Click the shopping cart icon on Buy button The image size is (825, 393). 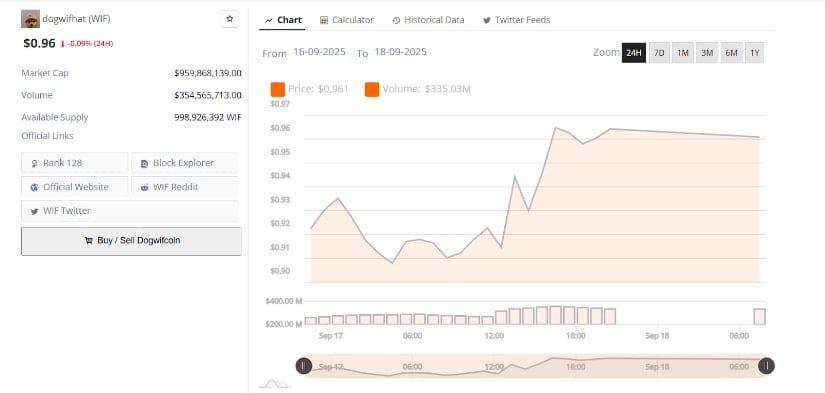88,241
